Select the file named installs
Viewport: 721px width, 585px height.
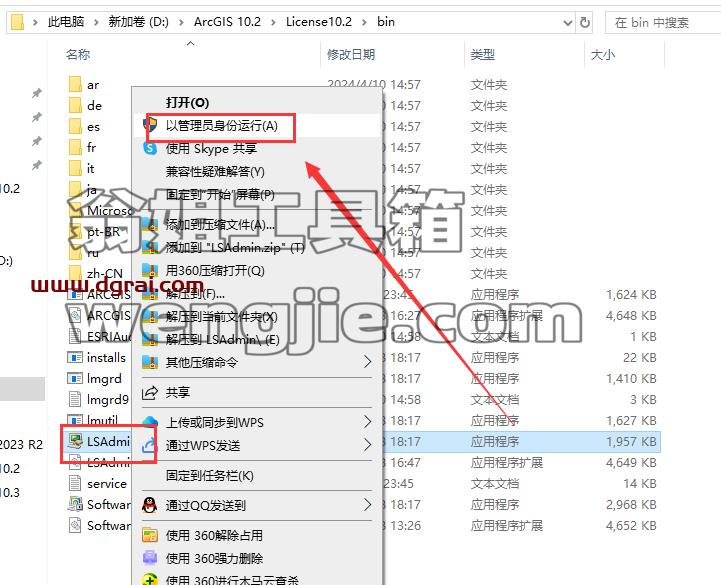pos(106,357)
